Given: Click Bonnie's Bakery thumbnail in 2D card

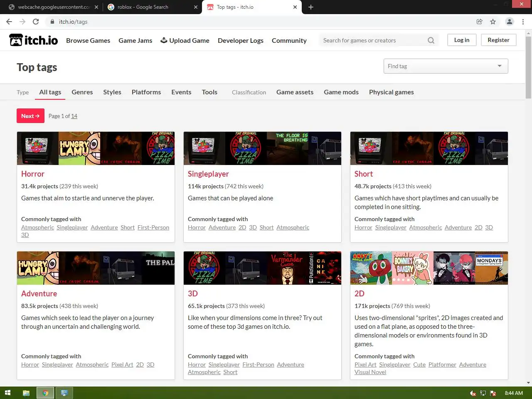Looking at the screenshot, I should [412, 268].
